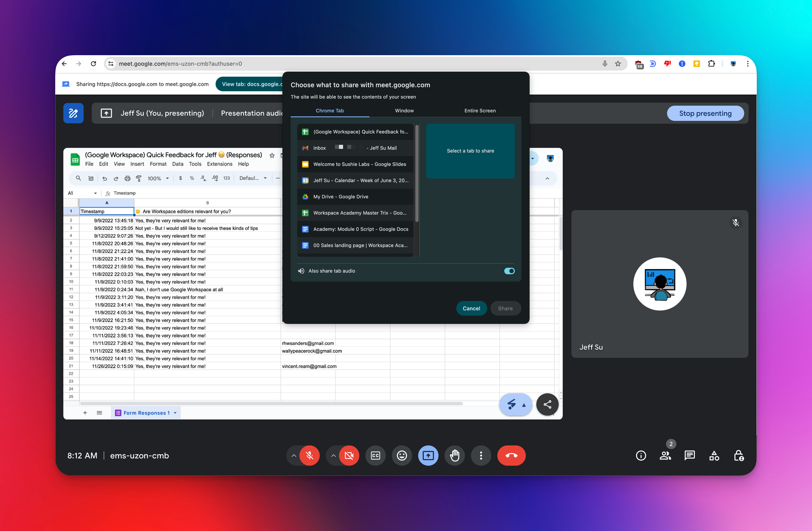Turn on the camera in Meet controls
The height and width of the screenshot is (531, 812).
[x=349, y=456]
